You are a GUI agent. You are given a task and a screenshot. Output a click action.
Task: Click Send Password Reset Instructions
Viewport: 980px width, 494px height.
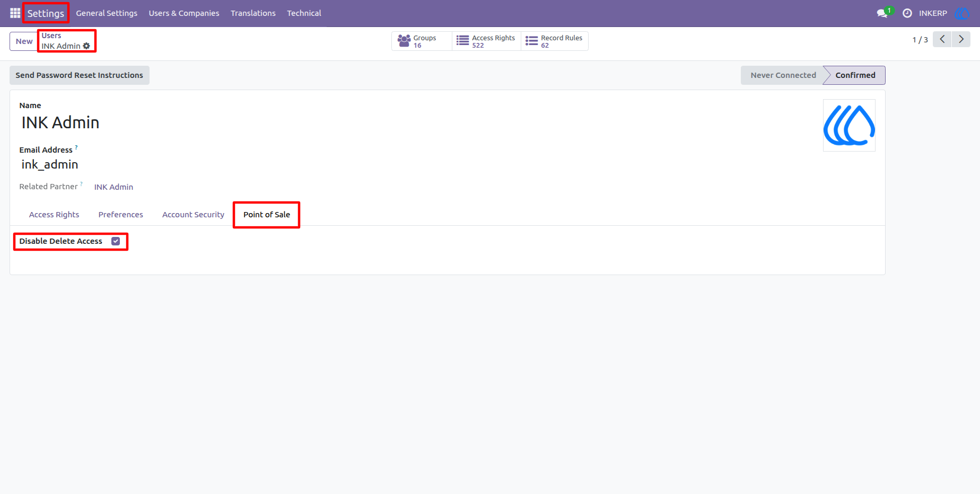pos(80,75)
